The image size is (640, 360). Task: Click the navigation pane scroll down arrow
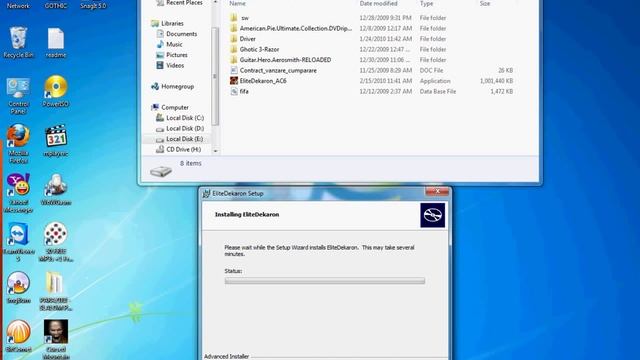point(216,151)
